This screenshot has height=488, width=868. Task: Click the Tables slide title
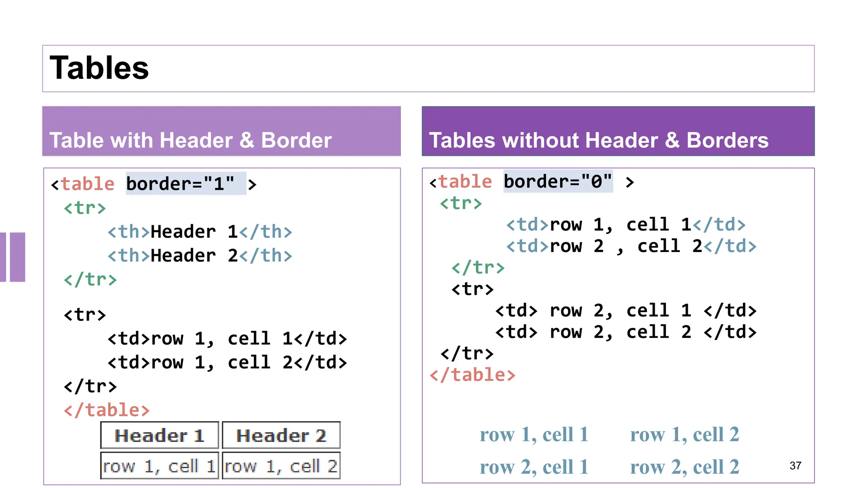pos(99,68)
